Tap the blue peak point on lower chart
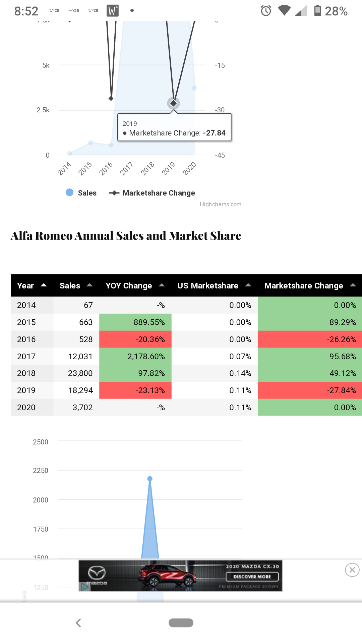This screenshot has height=644, width=362. coord(150,479)
